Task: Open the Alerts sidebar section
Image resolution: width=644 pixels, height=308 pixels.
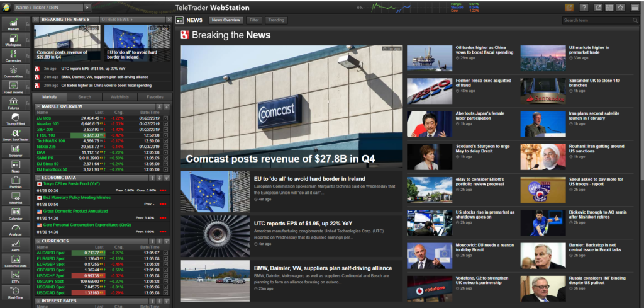Action: click(16, 244)
